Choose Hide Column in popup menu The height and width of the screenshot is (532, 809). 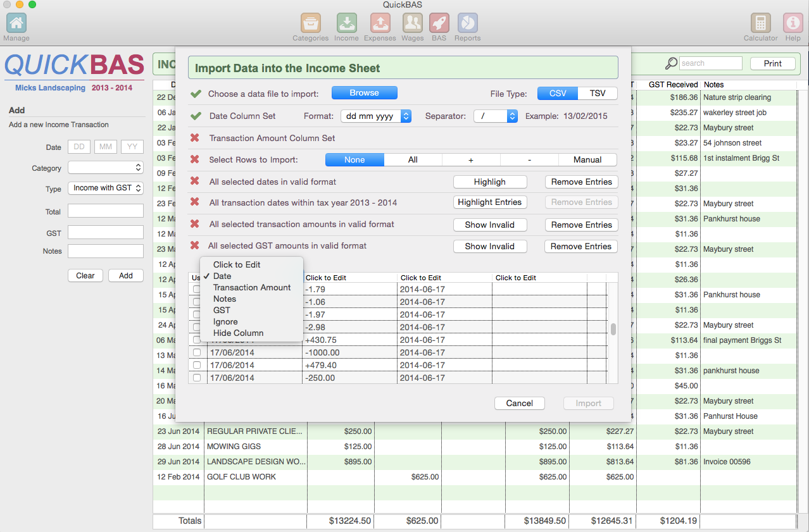[252, 333]
